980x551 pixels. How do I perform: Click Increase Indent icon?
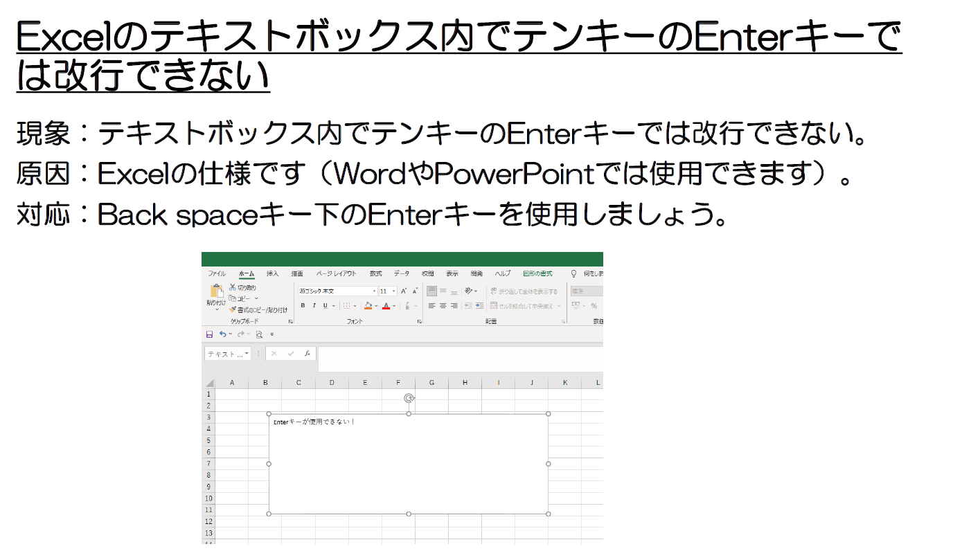point(479,305)
